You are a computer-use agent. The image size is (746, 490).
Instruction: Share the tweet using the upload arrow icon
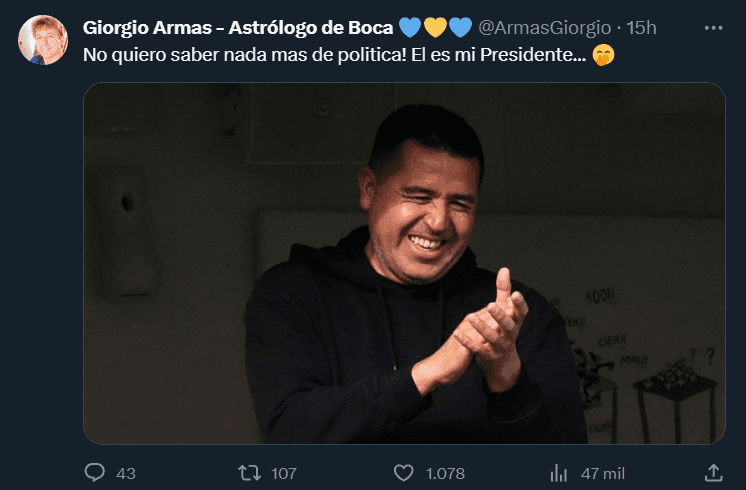click(x=713, y=473)
